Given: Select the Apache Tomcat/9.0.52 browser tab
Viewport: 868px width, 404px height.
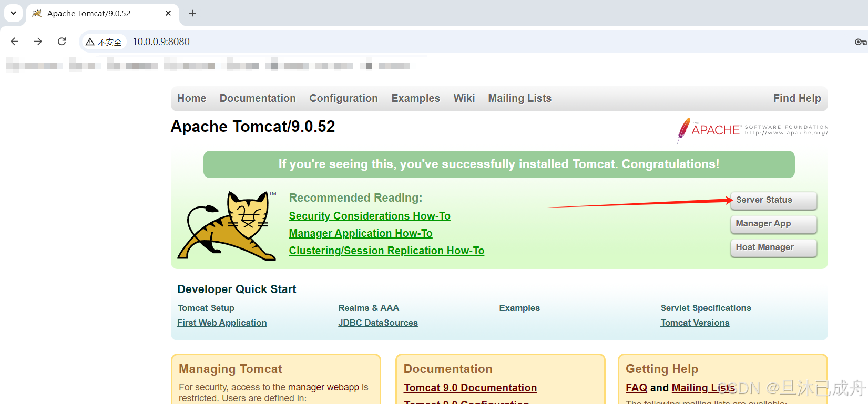Looking at the screenshot, I should (x=103, y=13).
